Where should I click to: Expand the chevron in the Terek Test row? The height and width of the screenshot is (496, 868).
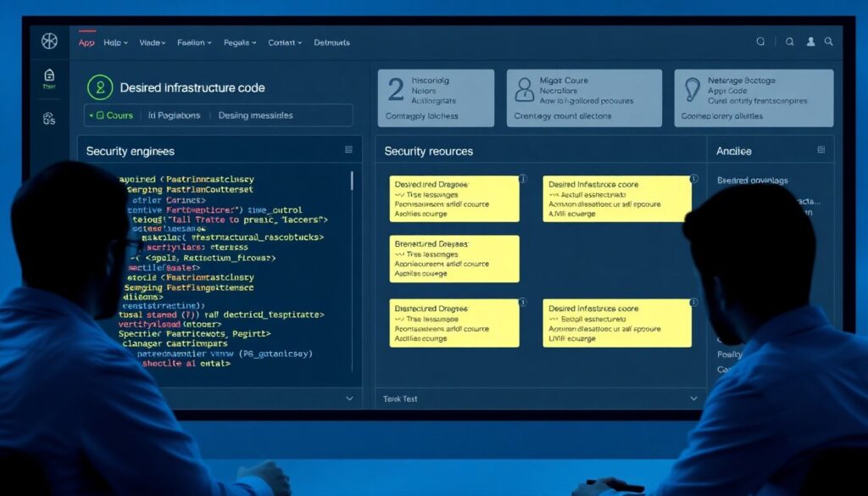point(693,398)
